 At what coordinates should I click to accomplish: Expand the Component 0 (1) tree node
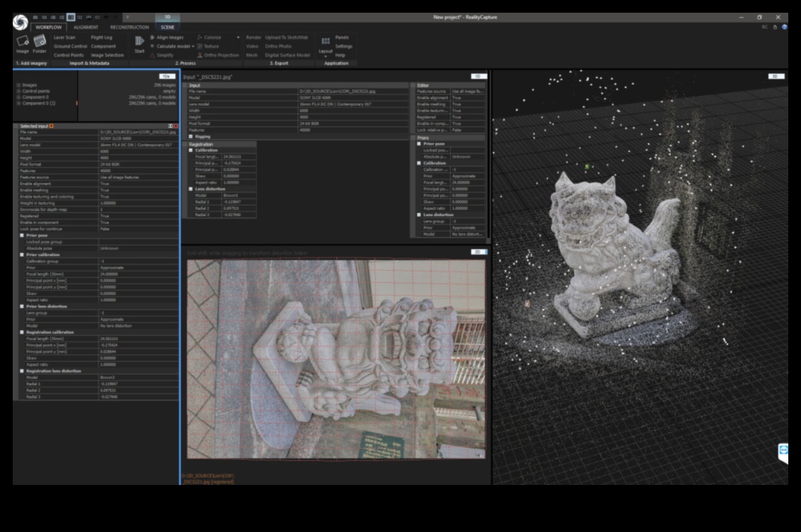click(x=18, y=103)
